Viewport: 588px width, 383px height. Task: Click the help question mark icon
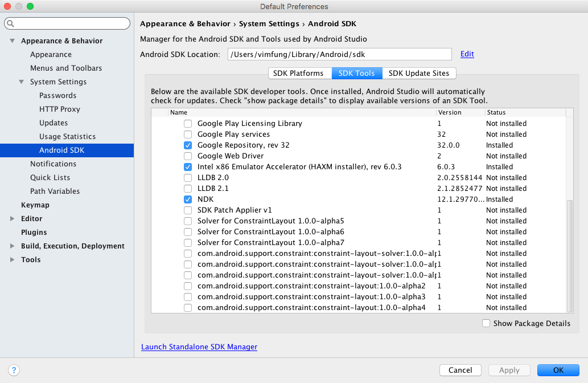[15, 370]
